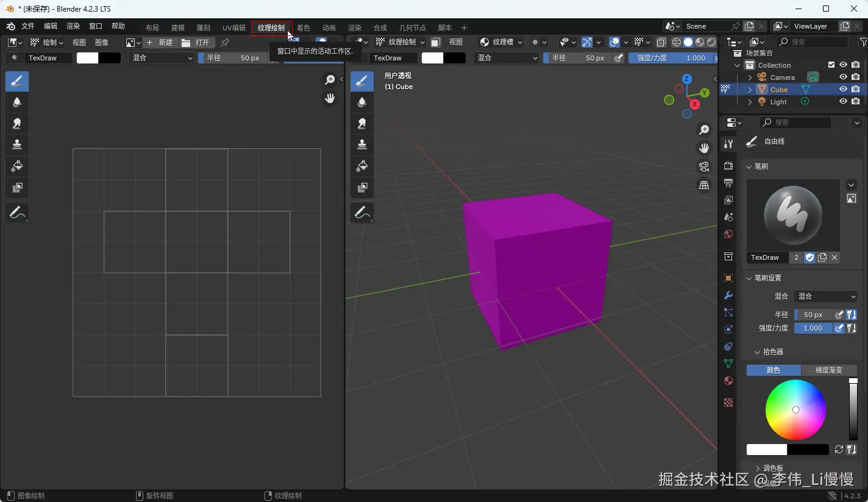The width and height of the screenshot is (868, 502).
Task: Hide the Camera in viewport with eye icon
Action: pyautogui.click(x=843, y=77)
